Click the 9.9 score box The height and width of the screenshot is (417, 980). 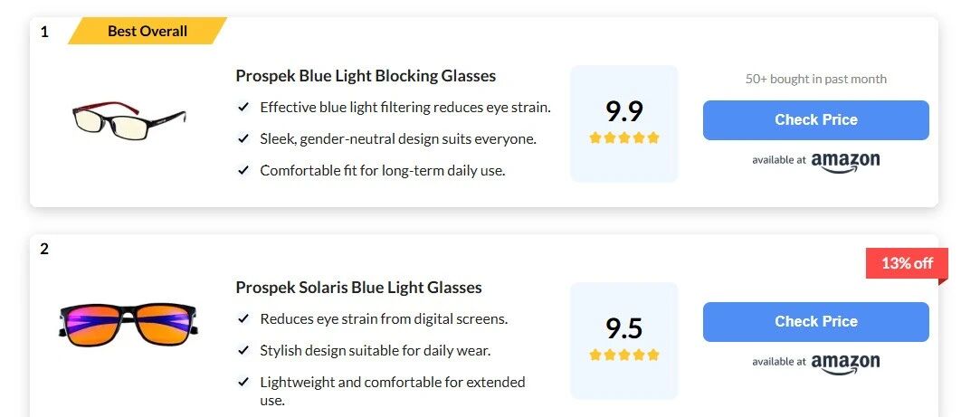(x=623, y=124)
